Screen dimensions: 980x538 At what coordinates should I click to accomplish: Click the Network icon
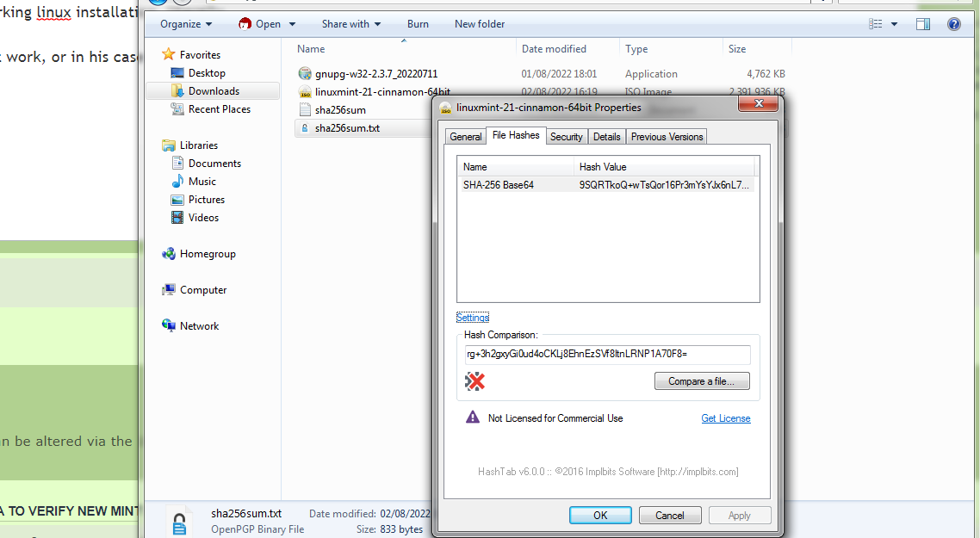(169, 325)
